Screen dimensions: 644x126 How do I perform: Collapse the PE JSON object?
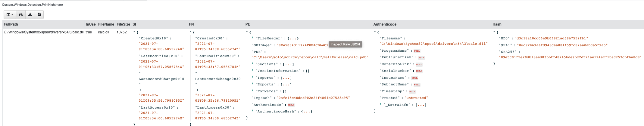(x=247, y=31)
